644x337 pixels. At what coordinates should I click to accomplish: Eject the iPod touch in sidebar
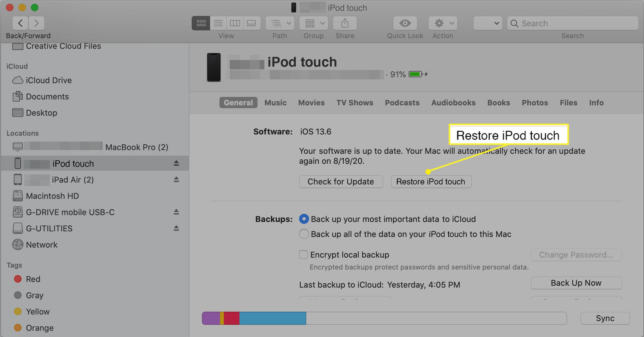coord(176,163)
